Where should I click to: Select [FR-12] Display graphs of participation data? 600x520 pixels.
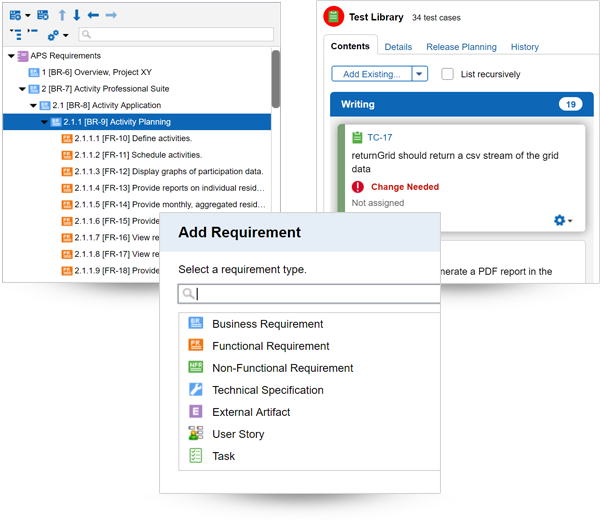click(168, 171)
